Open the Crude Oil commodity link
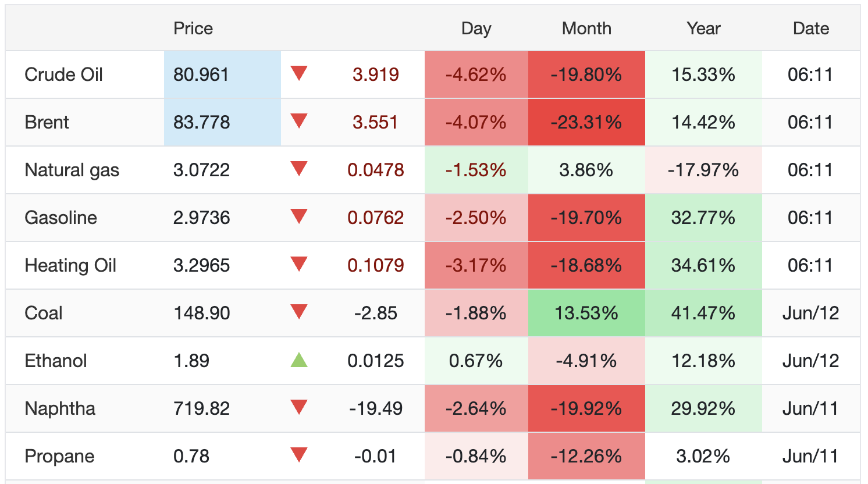This screenshot has width=868, height=484. 63,74
